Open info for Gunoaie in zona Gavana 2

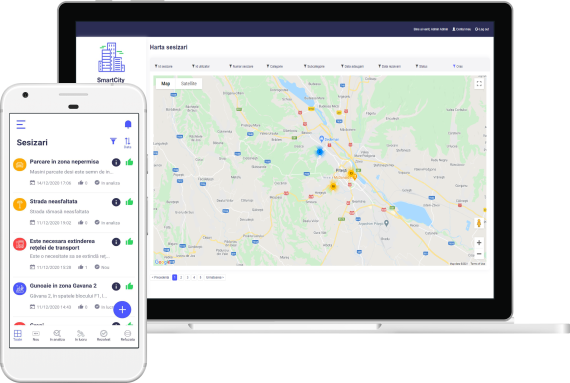pos(116,287)
